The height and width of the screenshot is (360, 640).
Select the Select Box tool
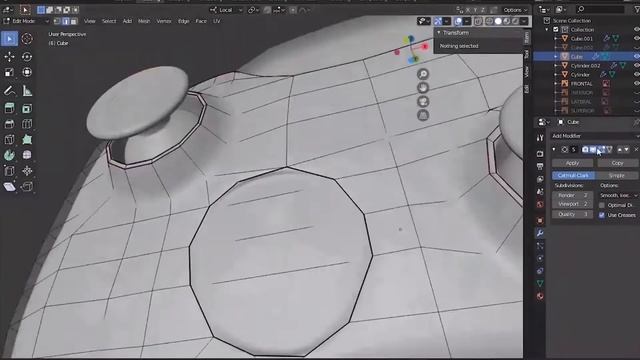click(9, 39)
